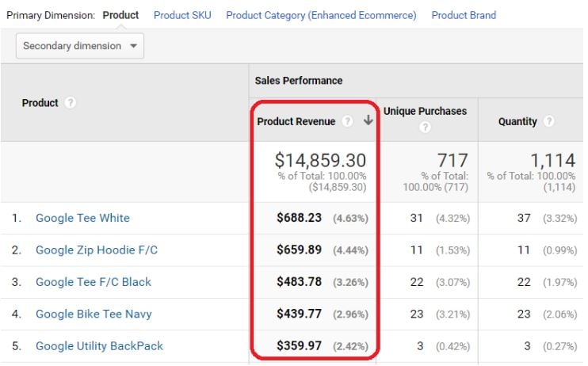This screenshot has width=588, height=366.
Task: Switch to Product Category (Enhanced Ecommerce) dimension
Action: click(321, 15)
